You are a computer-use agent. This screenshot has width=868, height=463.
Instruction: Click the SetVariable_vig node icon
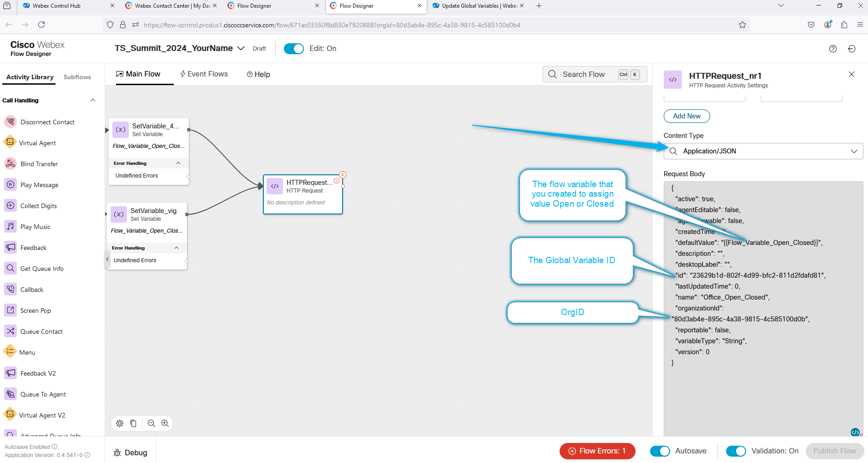119,214
